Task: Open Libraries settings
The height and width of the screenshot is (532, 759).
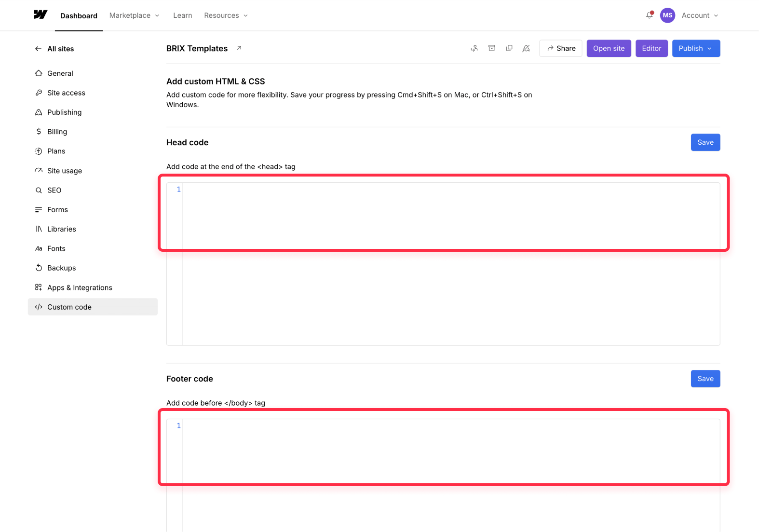Action: point(93,229)
